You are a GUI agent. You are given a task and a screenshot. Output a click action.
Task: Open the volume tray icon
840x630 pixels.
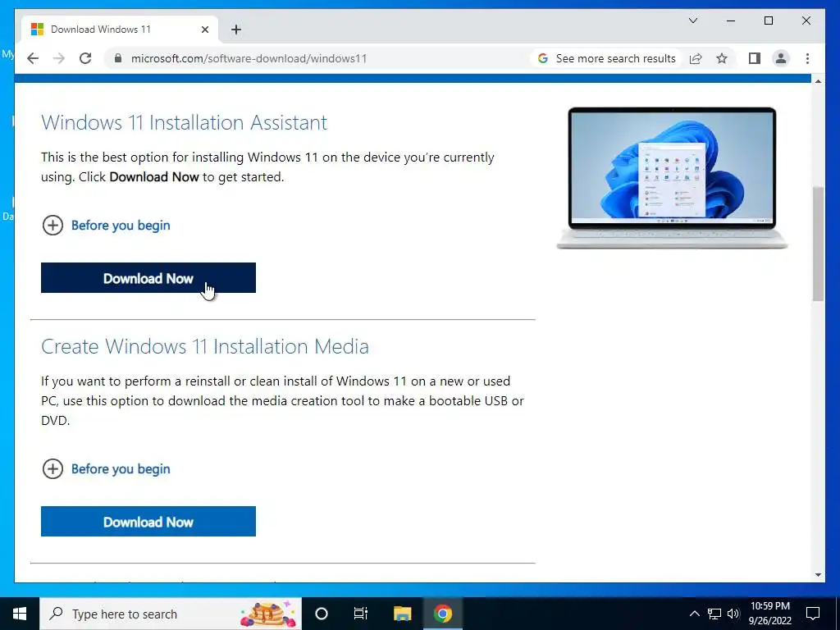(x=733, y=614)
